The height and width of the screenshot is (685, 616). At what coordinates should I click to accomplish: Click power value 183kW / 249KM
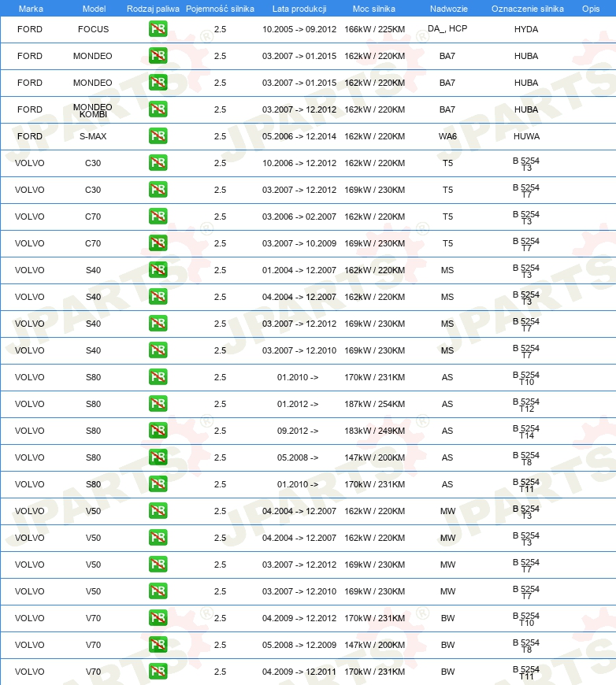[374, 431]
